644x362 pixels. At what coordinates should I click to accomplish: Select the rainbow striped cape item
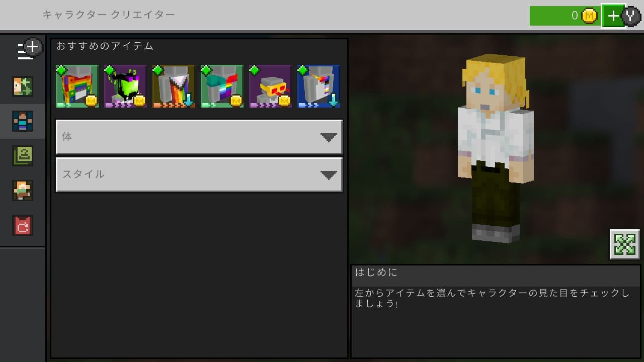point(174,86)
